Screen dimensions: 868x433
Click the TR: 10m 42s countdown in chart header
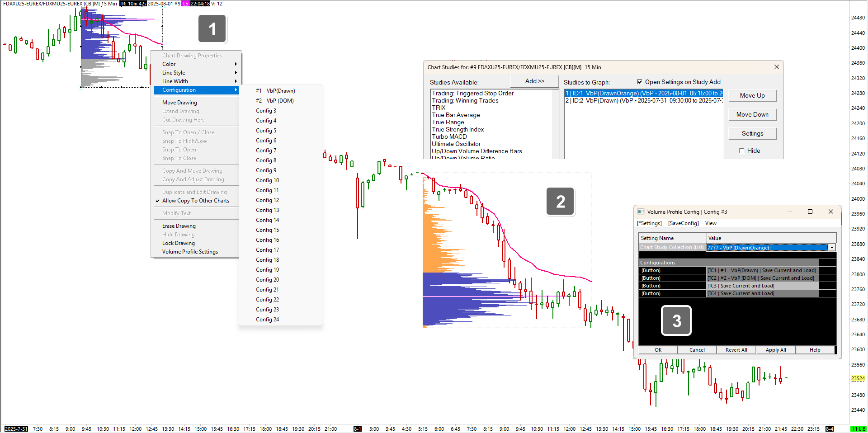coord(133,4)
